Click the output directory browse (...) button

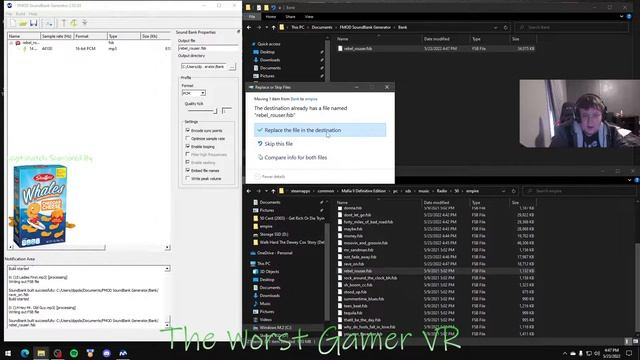pyautogui.click(x=232, y=67)
